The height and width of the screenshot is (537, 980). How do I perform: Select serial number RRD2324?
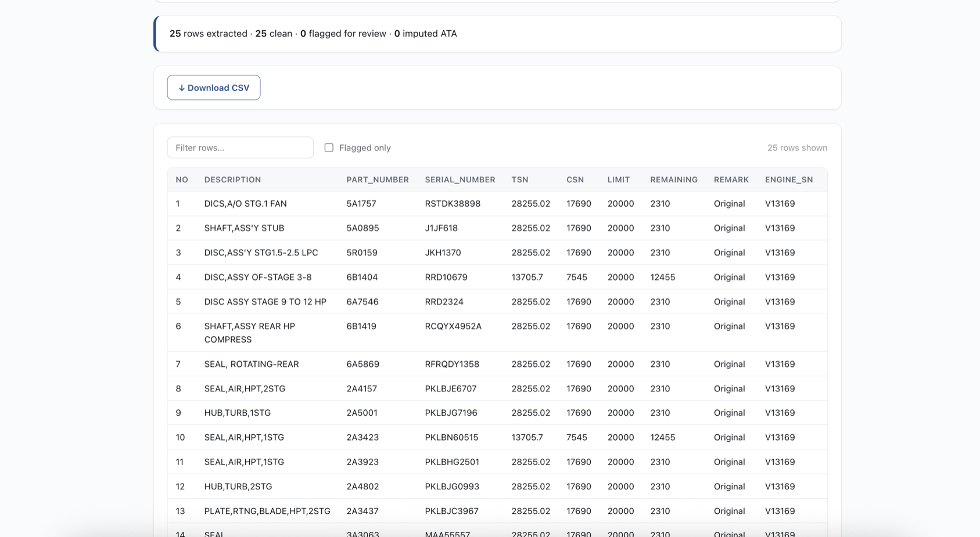pos(444,302)
